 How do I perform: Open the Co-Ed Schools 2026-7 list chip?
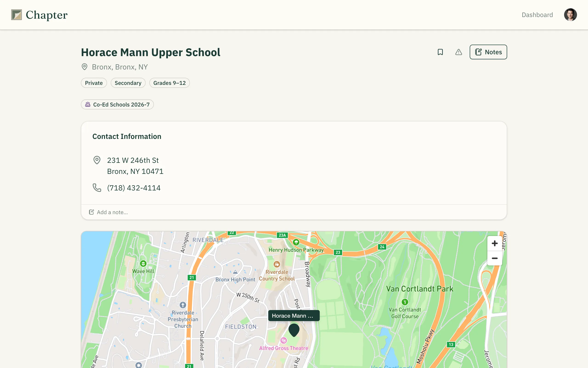(117, 104)
